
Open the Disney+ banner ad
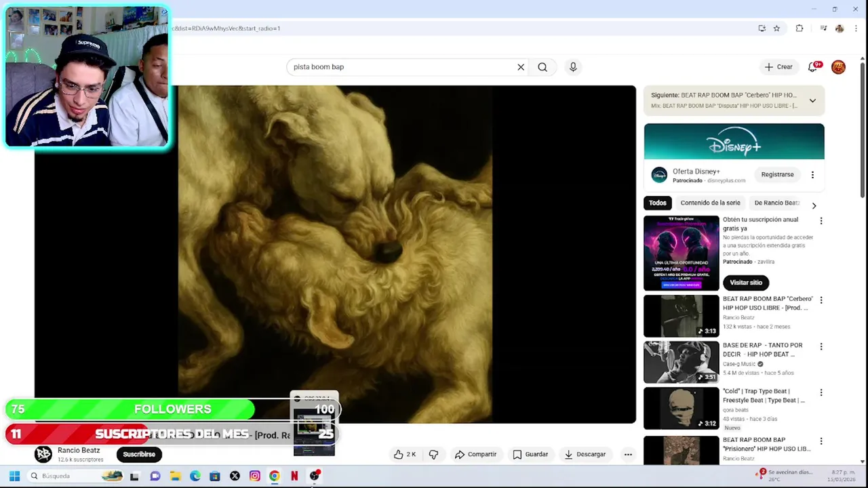click(x=734, y=142)
